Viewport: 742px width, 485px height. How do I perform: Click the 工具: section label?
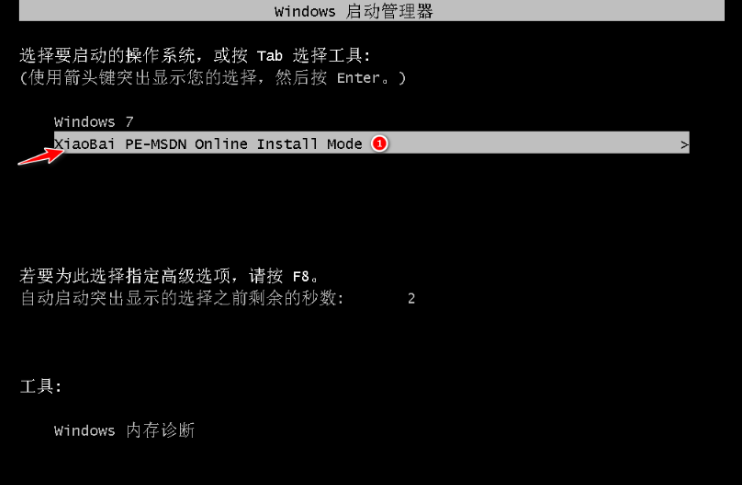pos(41,386)
